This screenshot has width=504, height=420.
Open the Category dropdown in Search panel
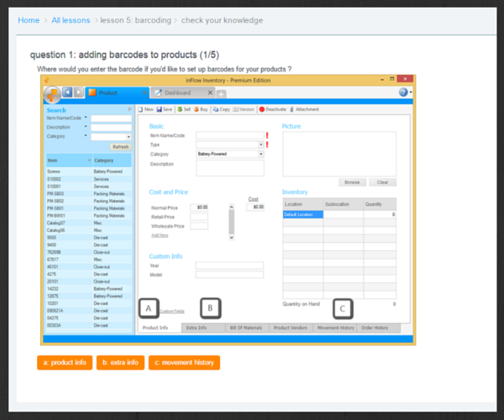(x=129, y=135)
